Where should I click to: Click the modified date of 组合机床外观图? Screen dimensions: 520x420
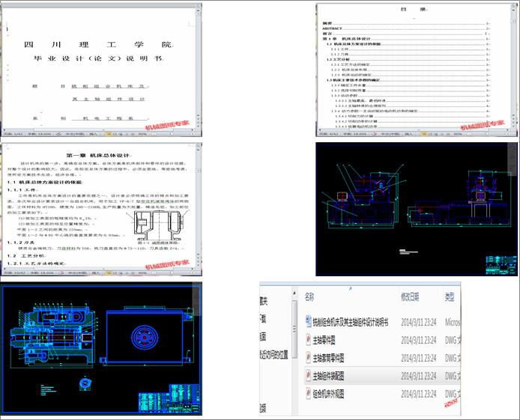coord(419,394)
